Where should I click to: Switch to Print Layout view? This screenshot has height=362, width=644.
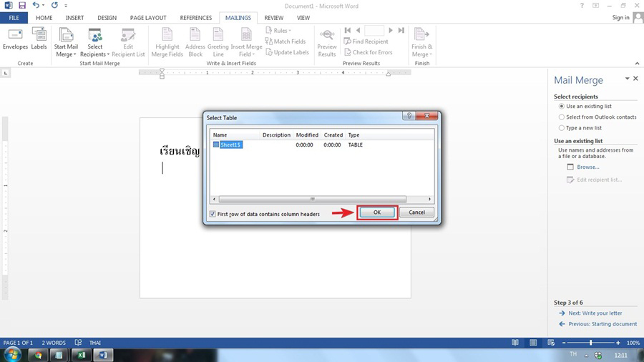(x=533, y=343)
